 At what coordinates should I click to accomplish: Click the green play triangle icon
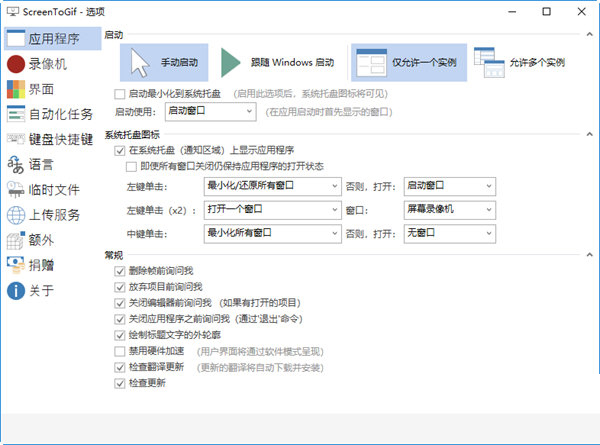point(230,62)
